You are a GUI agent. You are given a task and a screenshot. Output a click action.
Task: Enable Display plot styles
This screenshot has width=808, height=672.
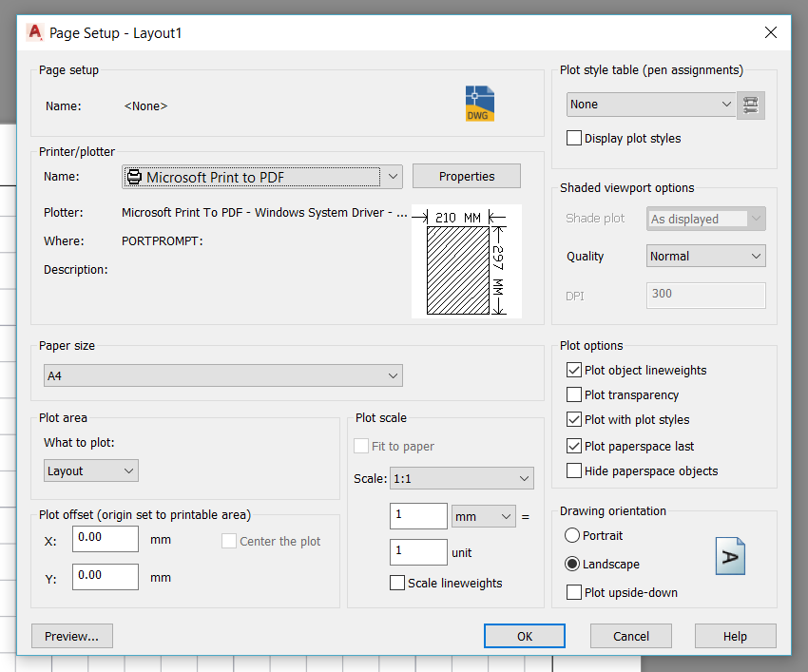(574, 138)
